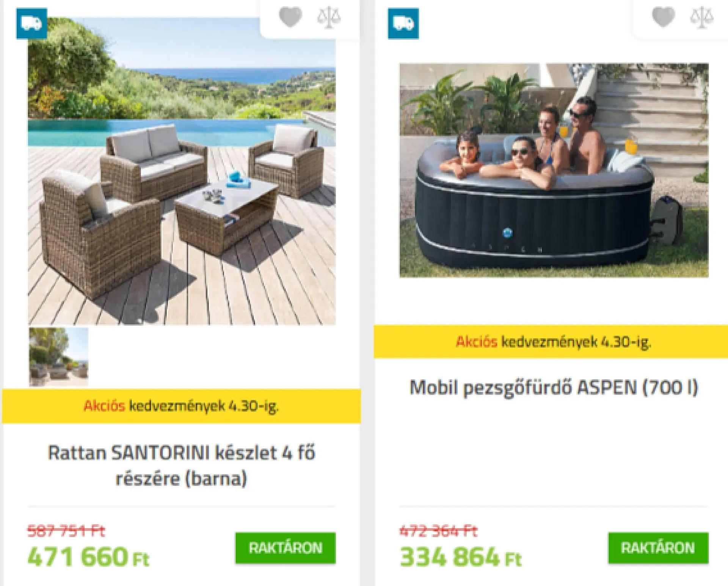Add the Santorini rattan set to favorites
This screenshot has width=728, height=586.
[x=290, y=17]
